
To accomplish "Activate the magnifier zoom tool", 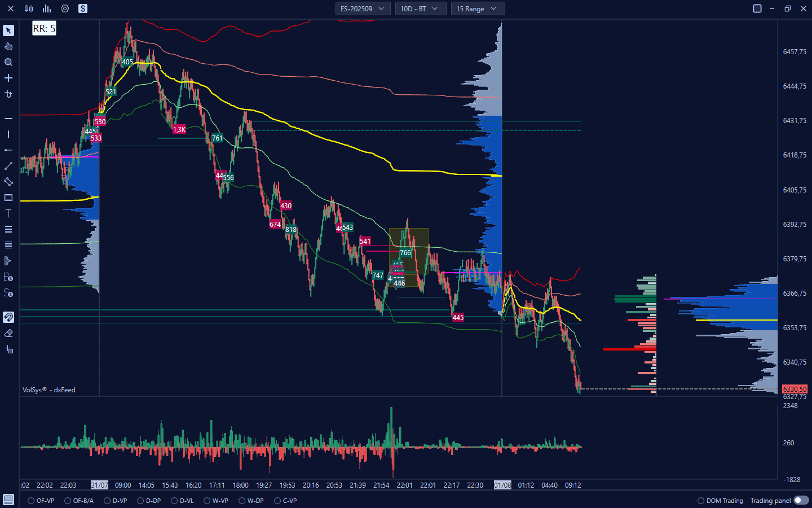I will click(x=8, y=62).
